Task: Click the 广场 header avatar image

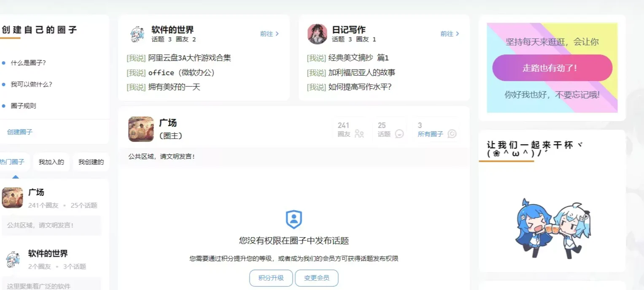Action: pos(141,129)
